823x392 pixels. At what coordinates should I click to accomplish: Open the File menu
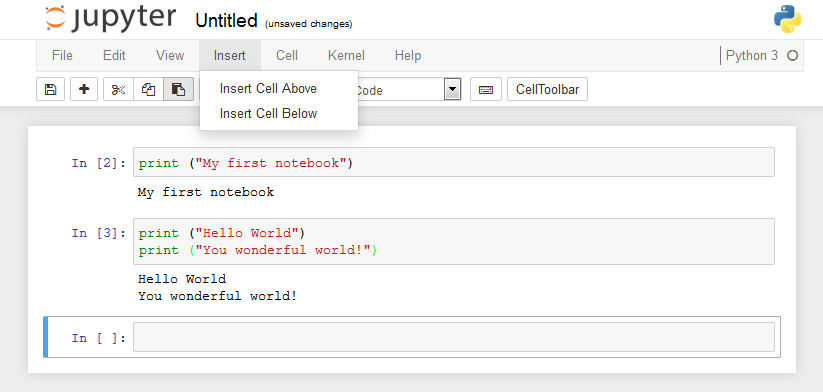pyautogui.click(x=62, y=56)
